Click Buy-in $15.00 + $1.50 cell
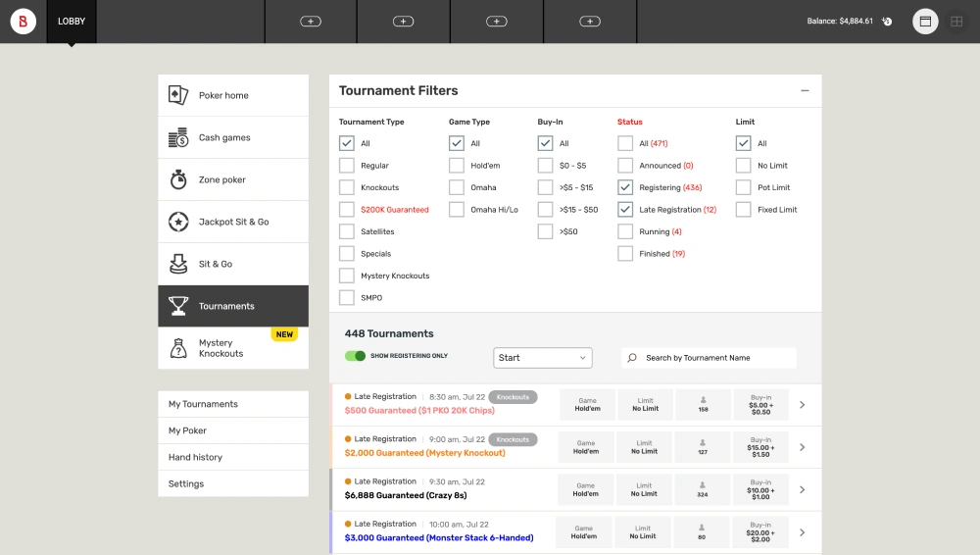980x555 pixels. tap(760, 447)
